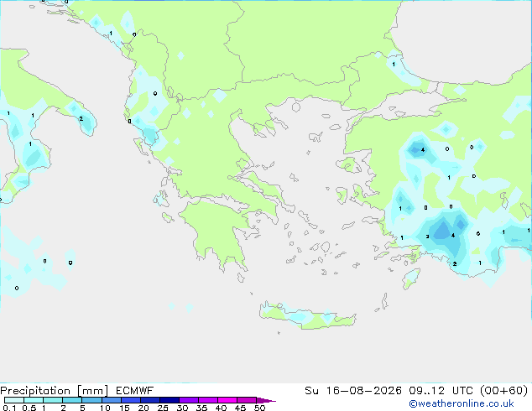This screenshot has width=532, height=411.
Task: Select the 25 to 30 mm navy legend swatch
Action: point(170,400)
